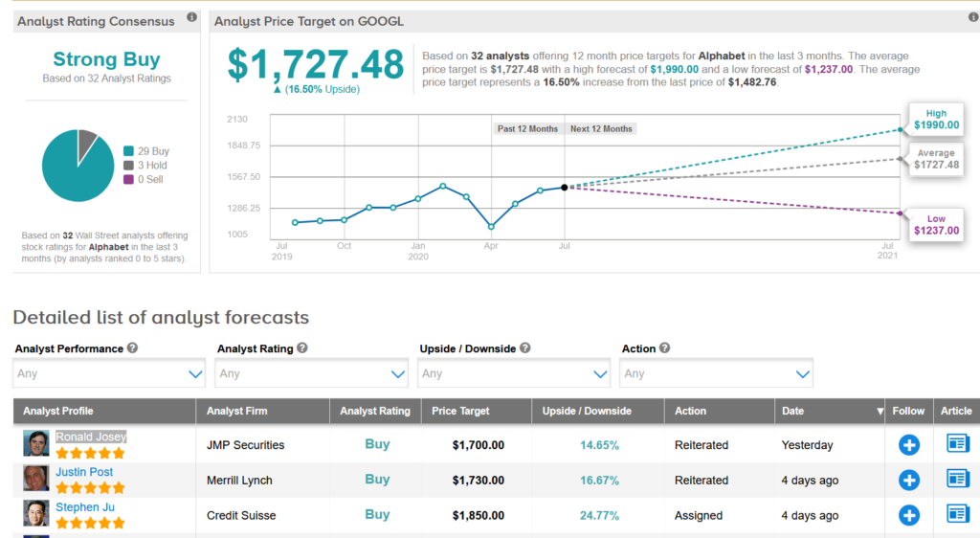Click Justin Post's profile photo thumbnail
The height and width of the screenshot is (538, 980).
point(36,479)
